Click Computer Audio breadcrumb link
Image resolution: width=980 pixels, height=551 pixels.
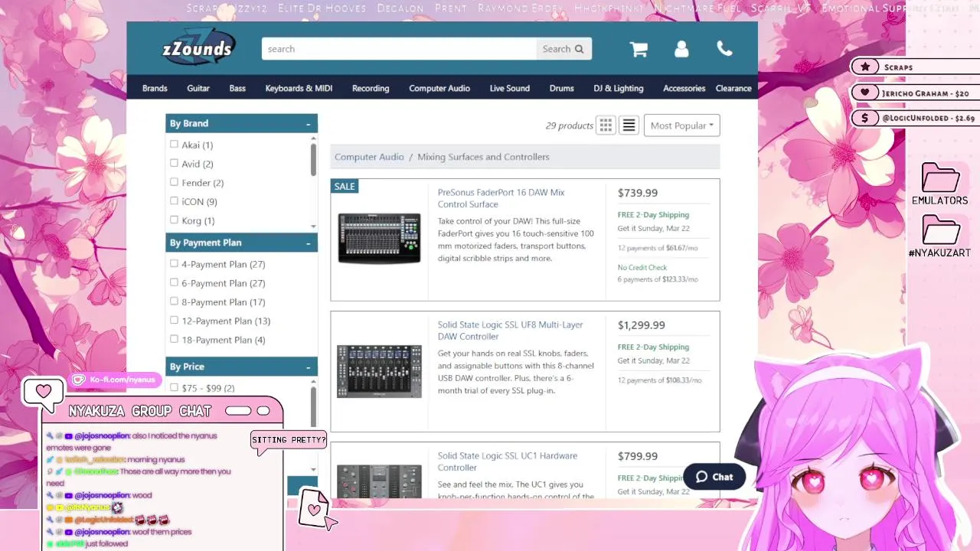click(369, 157)
